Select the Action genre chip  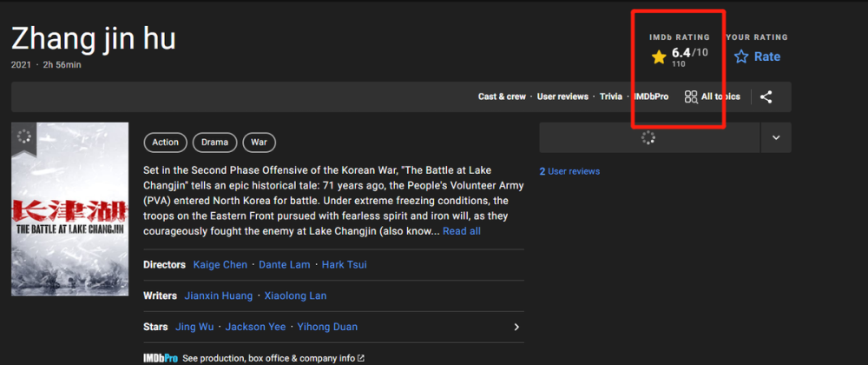tap(165, 142)
